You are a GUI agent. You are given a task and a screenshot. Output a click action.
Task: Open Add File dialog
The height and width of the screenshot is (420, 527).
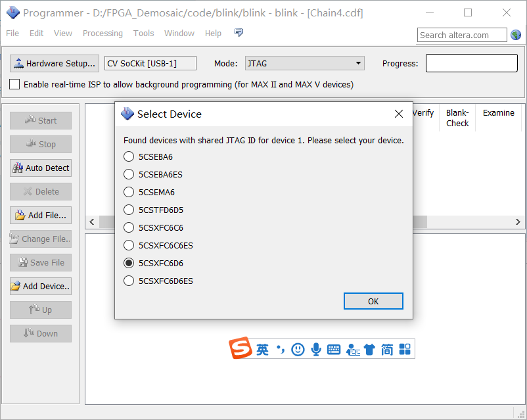[x=40, y=215]
